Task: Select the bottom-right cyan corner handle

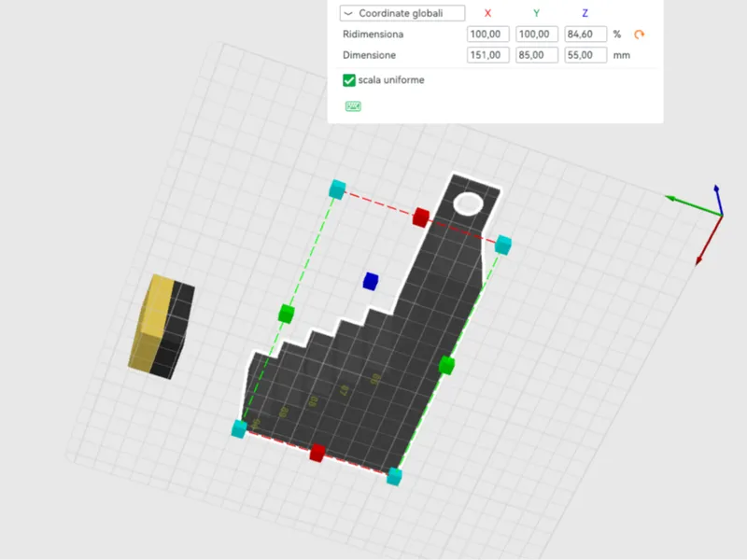Action: coord(394,476)
